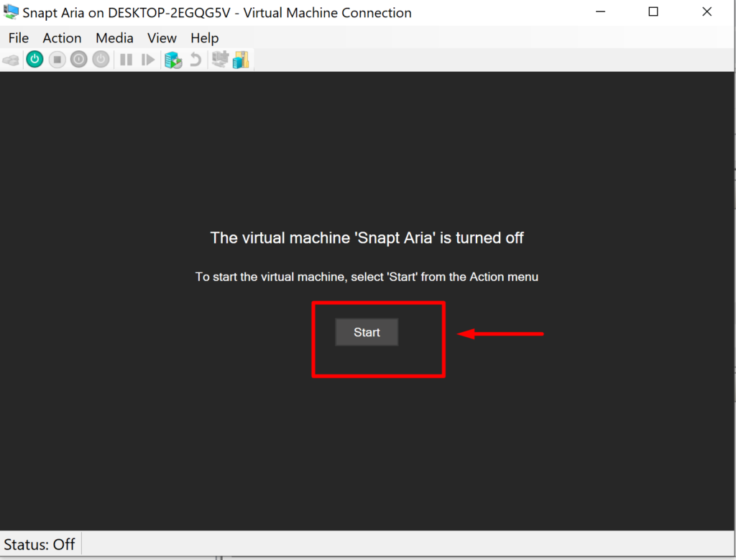This screenshot has height=560, width=736.
Task: Open the View menu
Action: pos(162,38)
